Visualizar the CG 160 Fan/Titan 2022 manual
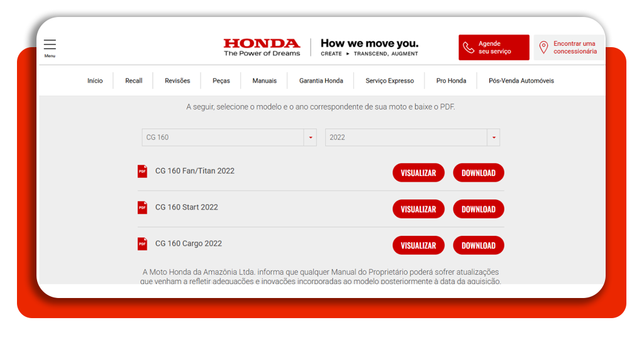Image resolution: width=644 pixels, height=337 pixels. (418, 173)
